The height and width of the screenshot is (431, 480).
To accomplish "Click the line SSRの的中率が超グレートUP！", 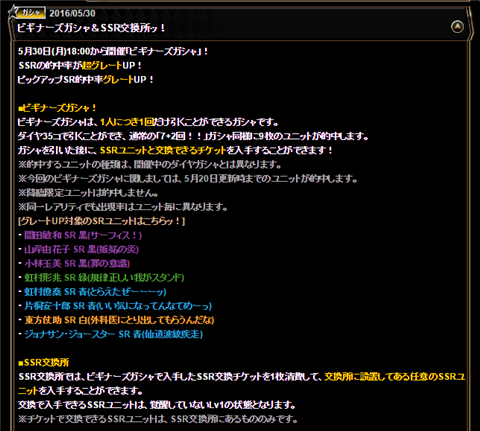I will click(80, 65).
